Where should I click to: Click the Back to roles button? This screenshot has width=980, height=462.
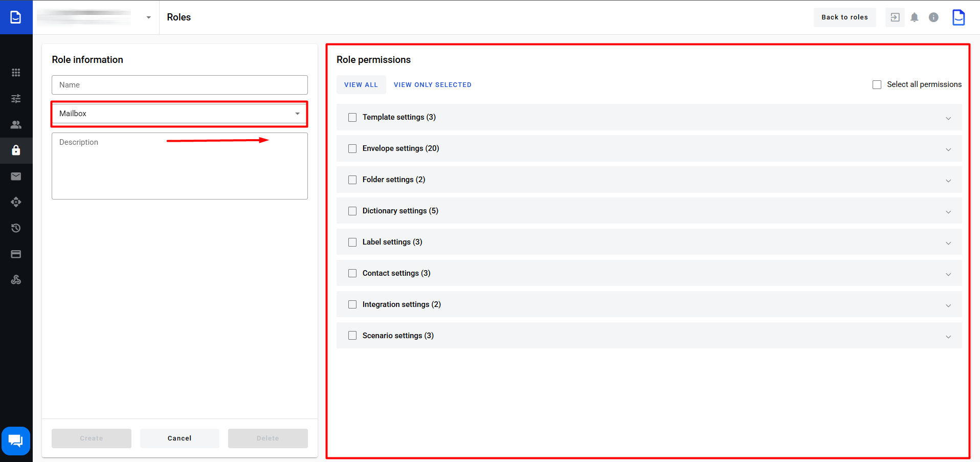[844, 17]
